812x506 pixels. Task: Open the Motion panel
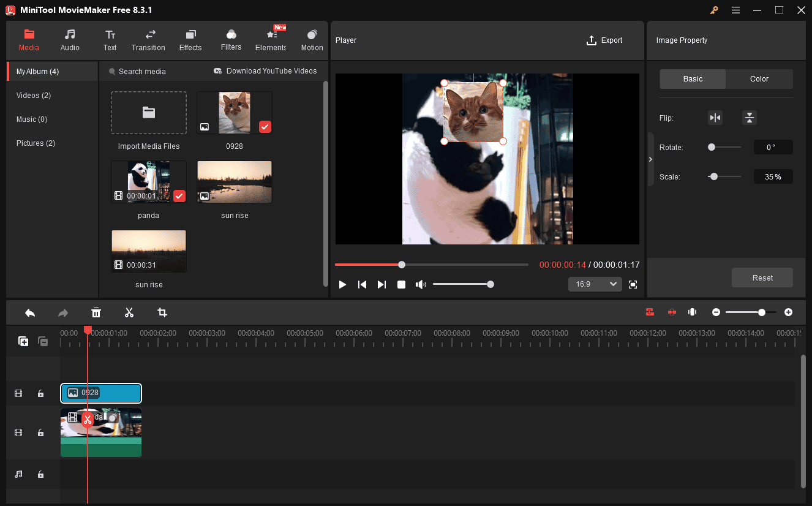[312, 40]
